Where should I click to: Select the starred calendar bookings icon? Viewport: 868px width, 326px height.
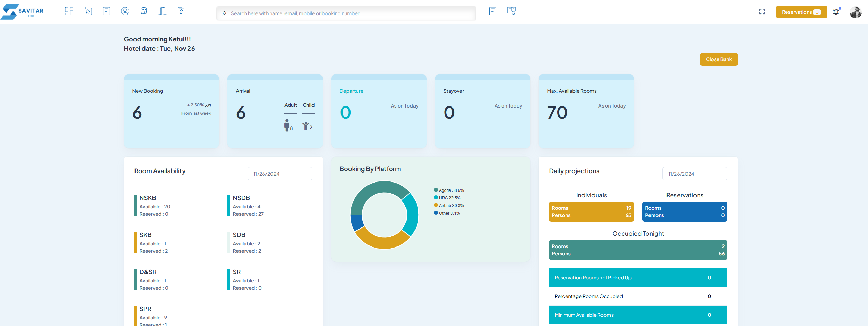point(88,11)
